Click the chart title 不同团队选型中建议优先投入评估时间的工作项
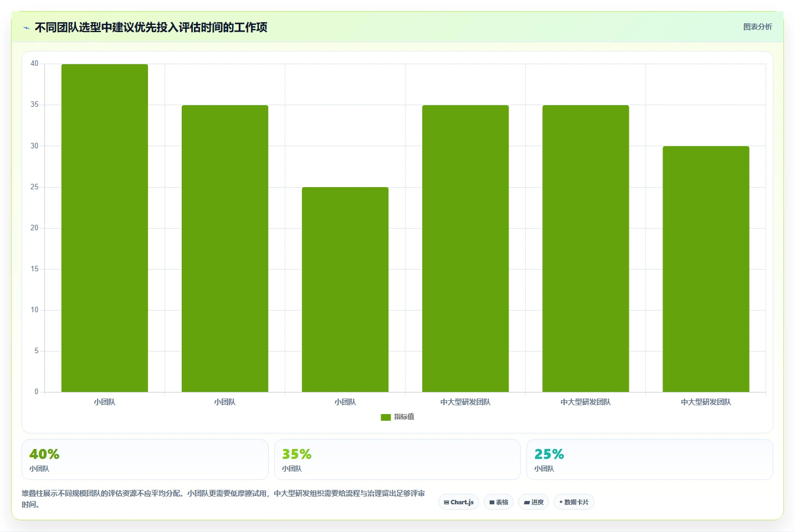This screenshot has height=532, width=795. [151, 27]
